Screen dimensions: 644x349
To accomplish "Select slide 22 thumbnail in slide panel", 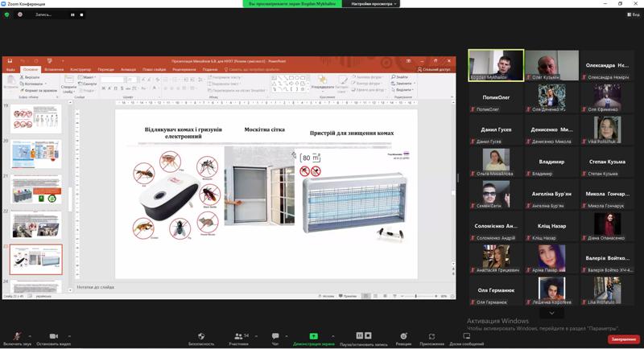I will tap(36, 224).
